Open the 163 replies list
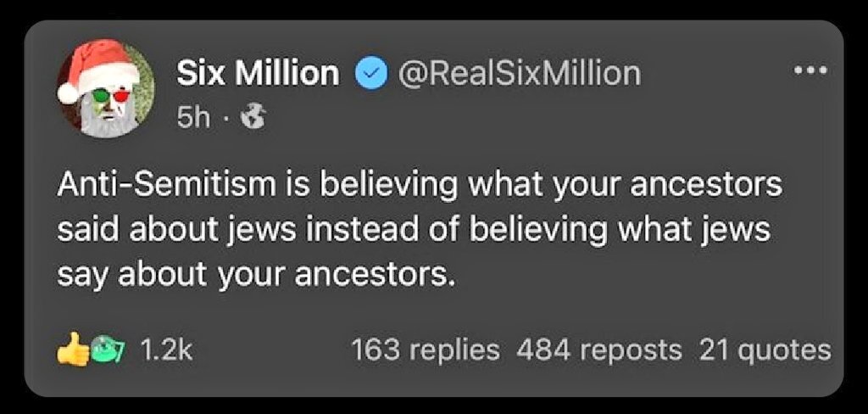Viewport: 868px width, 414px height. (x=425, y=350)
